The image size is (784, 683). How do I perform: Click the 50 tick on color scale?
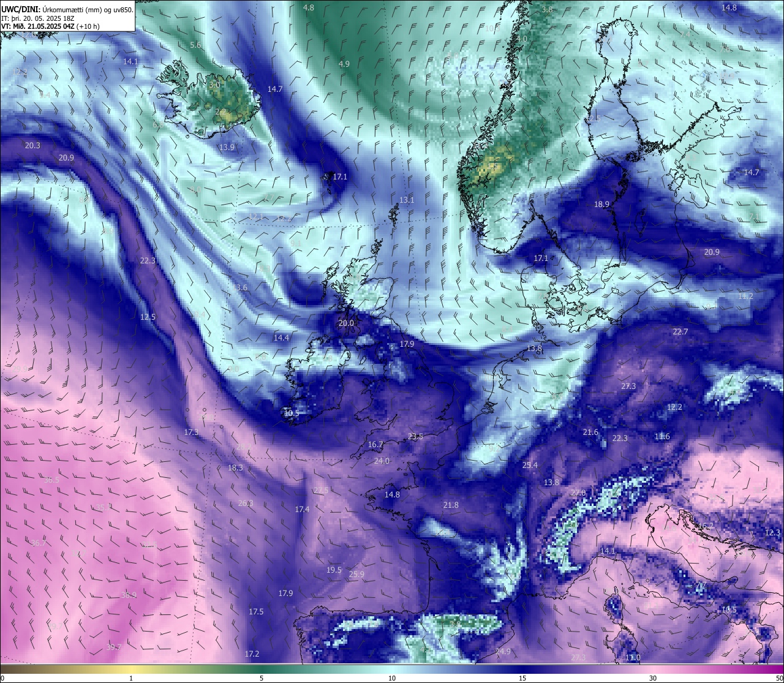(x=780, y=678)
